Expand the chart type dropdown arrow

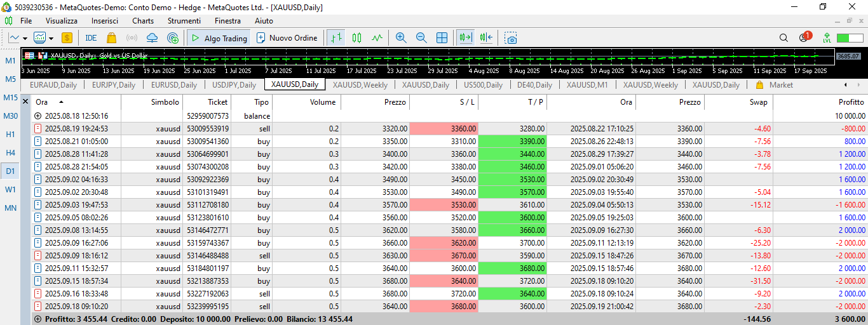point(25,38)
